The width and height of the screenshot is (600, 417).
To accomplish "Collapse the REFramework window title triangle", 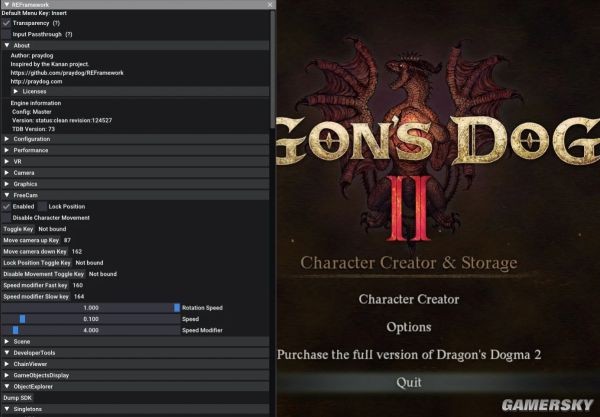I will point(7,5).
